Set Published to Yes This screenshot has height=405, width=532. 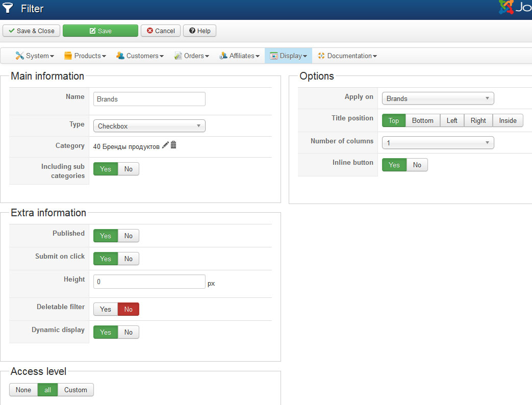pyautogui.click(x=106, y=236)
